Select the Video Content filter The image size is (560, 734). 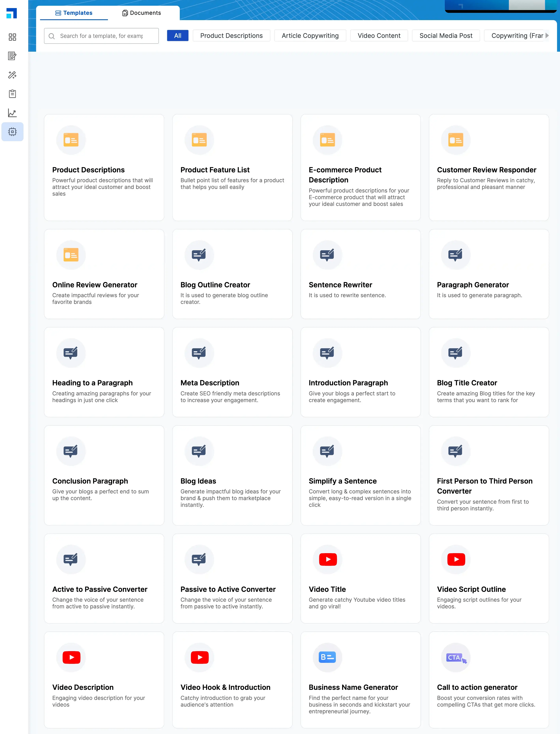(x=379, y=36)
